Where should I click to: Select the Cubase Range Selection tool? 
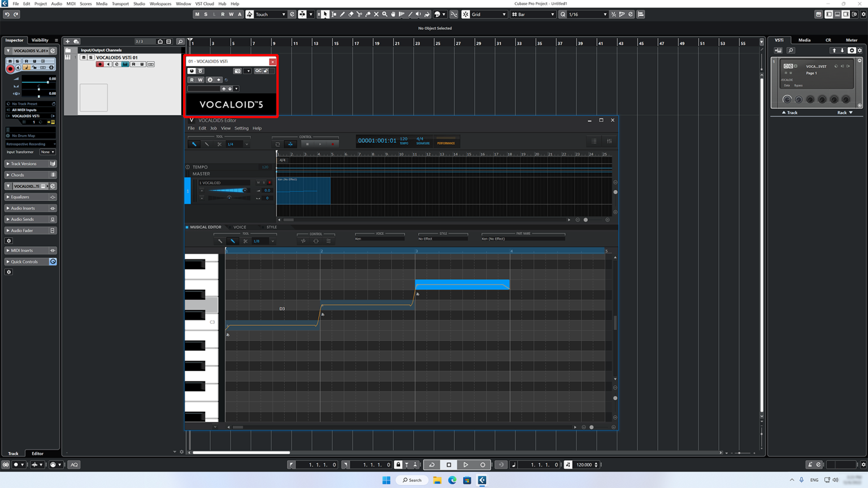tap(334, 14)
